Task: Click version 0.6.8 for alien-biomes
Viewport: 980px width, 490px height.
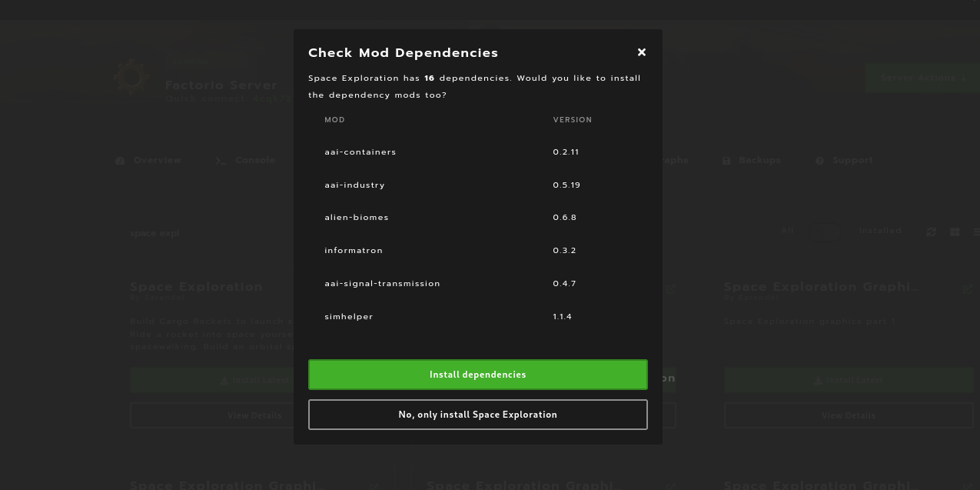Action: pos(564,218)
